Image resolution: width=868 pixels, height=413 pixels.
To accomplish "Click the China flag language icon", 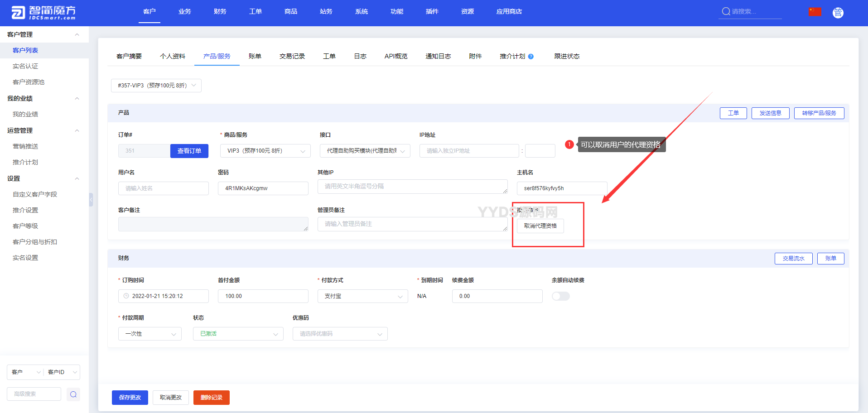I will (815, 12).
